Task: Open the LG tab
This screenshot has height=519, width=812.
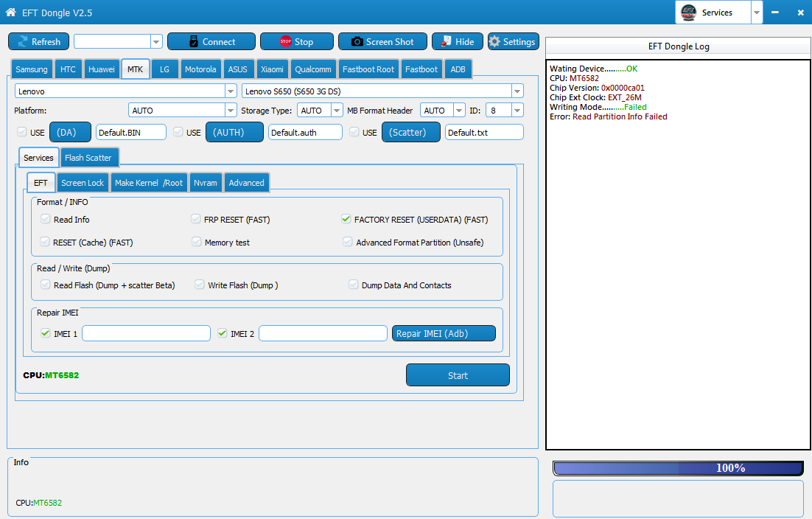Action: (164, 69)
